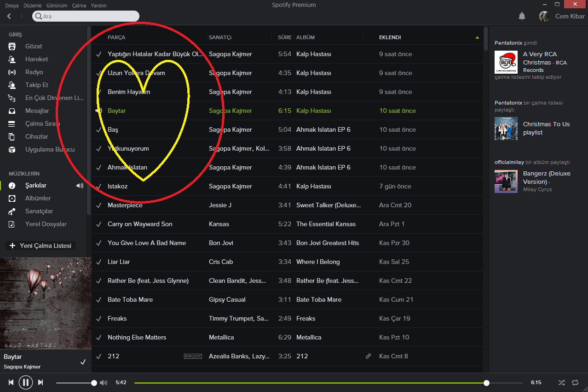Screen dimensions: 588x392
Task: Open the Görünüm menu
Action: tap(57, 6)
